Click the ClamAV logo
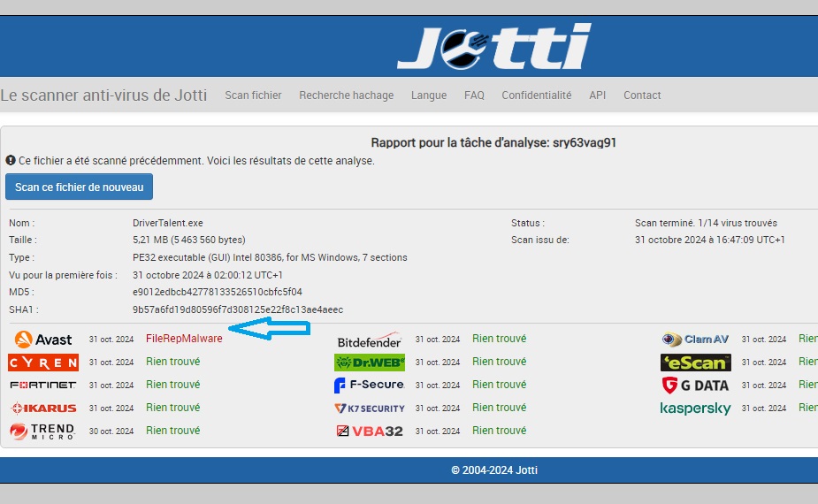The height and width of the screenshot is (504, 818). pos(695,340)
